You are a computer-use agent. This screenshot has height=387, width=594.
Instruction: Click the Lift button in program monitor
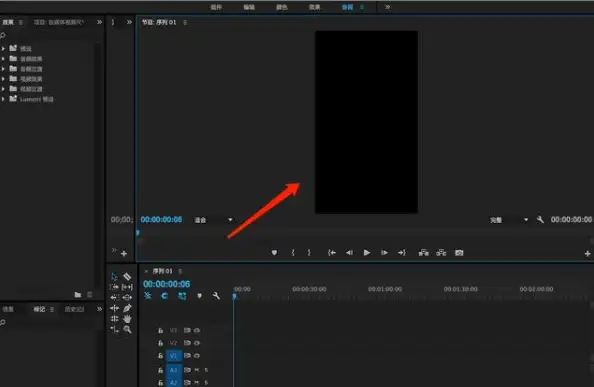[424, 253]
